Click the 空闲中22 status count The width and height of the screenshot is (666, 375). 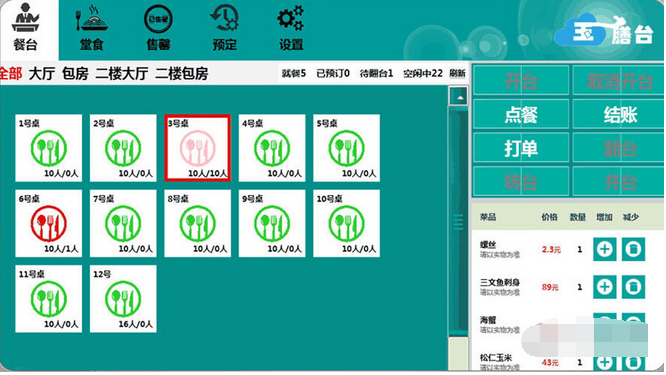(x=423, y=73)
